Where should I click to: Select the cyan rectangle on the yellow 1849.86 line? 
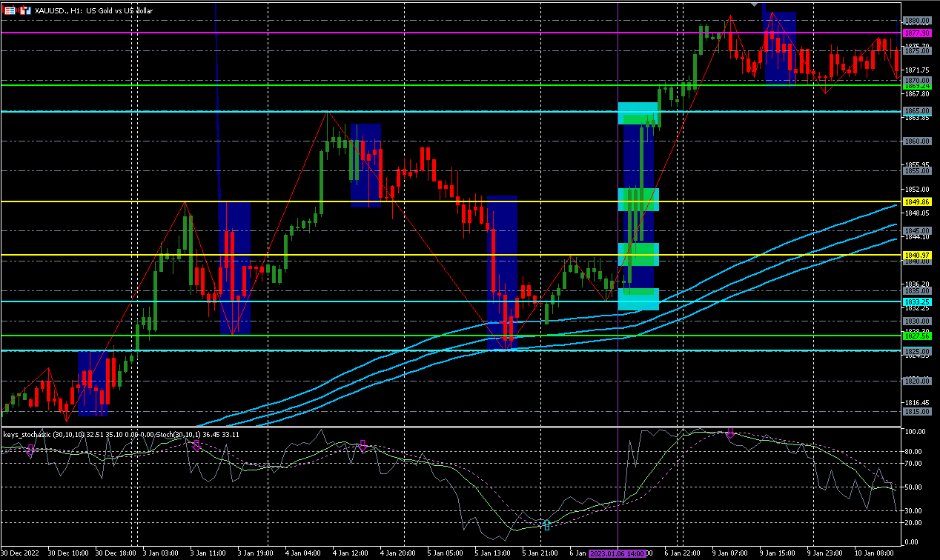click(x=638, y=199)
